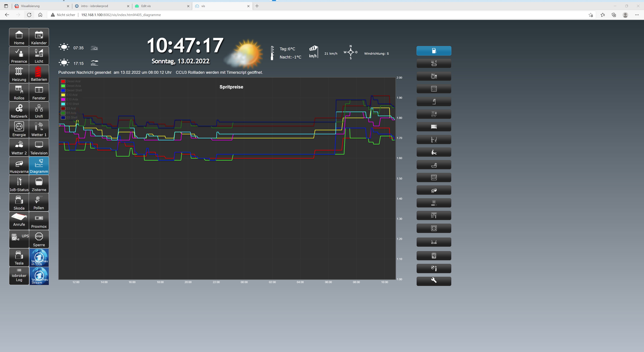
Task: Open the Zisterne tile
Action: coord(39,184)
